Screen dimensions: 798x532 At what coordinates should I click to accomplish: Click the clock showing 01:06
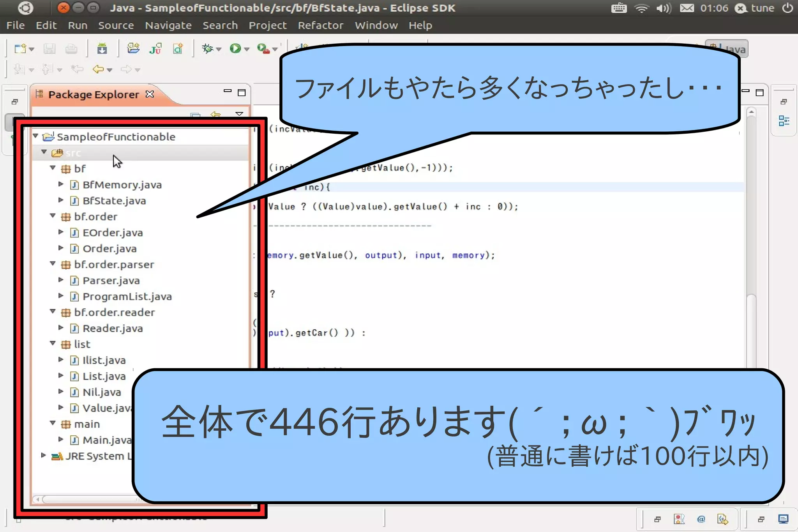point(714,8)
